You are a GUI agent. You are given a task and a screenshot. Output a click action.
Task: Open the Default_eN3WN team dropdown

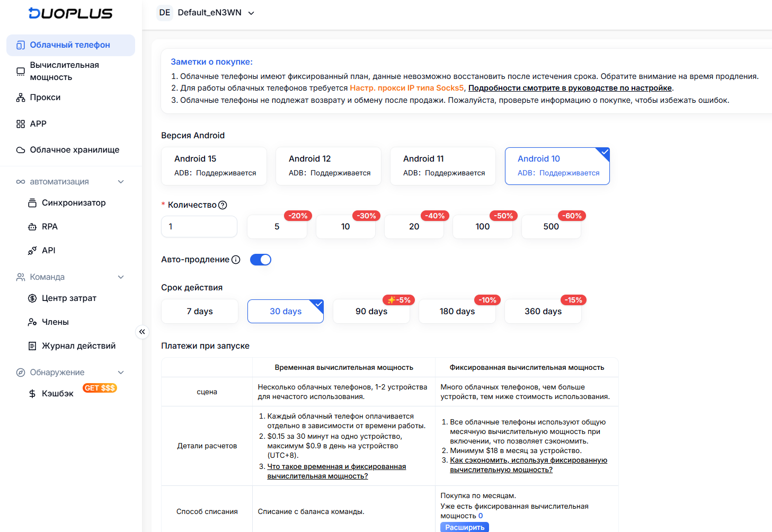pos(216,13)
